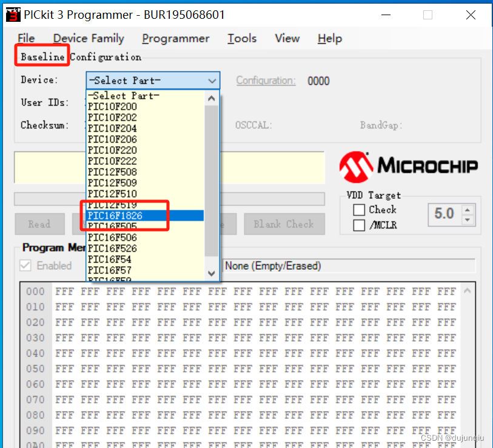Select PIC12F509 from the device list

pyautogui.click(x=146, y=183)
